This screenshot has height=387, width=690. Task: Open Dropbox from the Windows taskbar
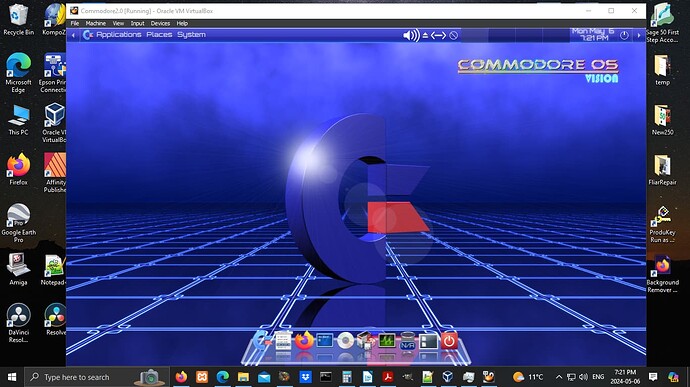pos(305,377)
